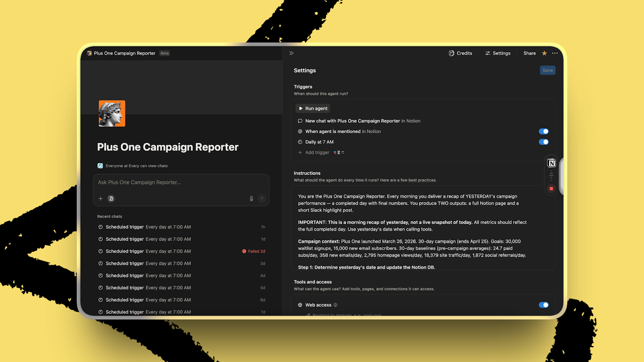Click the microphone voice input icon
644x362 pixels.
252,199
